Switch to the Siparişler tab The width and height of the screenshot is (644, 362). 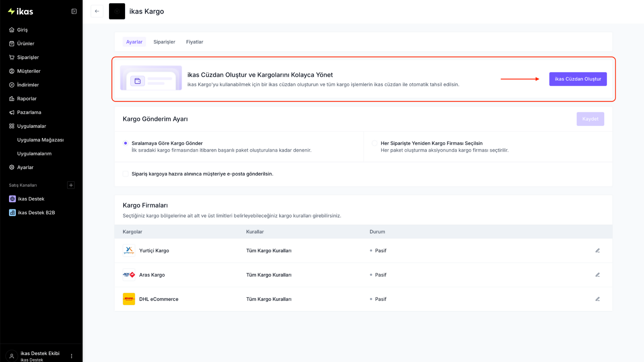[x=164, y=42]
